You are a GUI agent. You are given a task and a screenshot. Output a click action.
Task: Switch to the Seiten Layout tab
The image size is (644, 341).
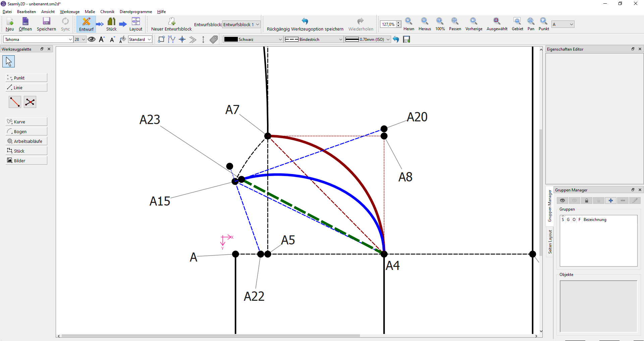click(x=550, y=242)
